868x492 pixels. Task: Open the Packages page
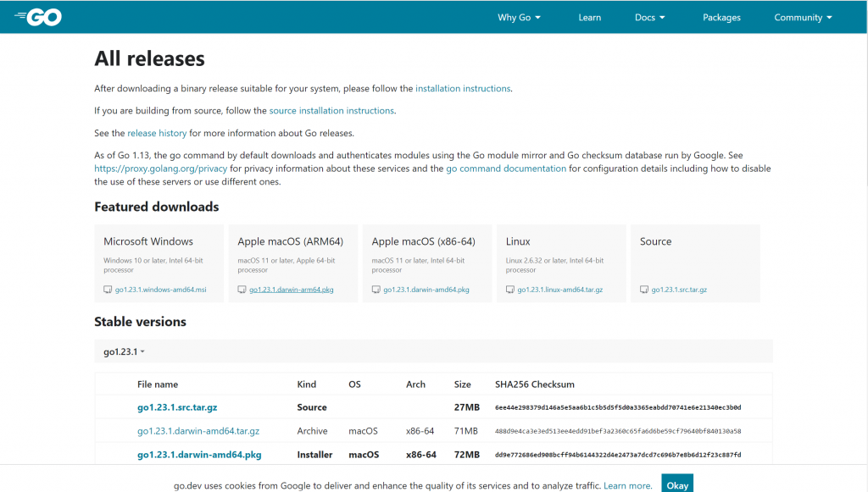click(721, 17)
